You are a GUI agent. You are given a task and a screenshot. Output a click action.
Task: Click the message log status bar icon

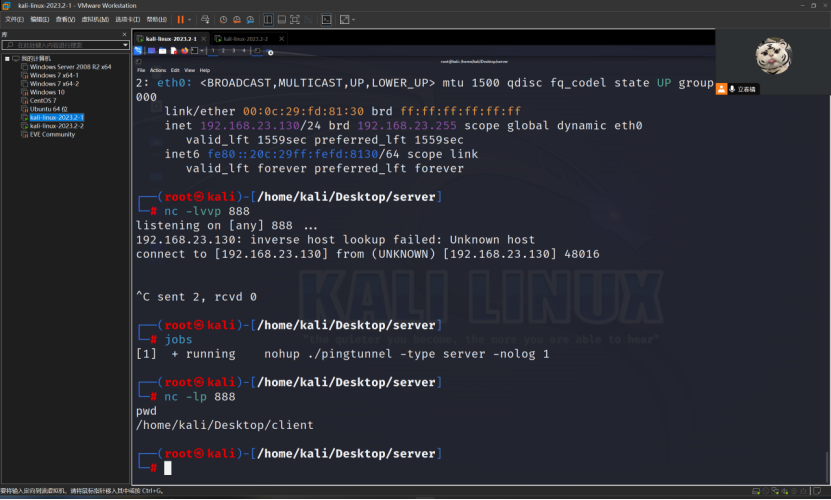[817, 491]
